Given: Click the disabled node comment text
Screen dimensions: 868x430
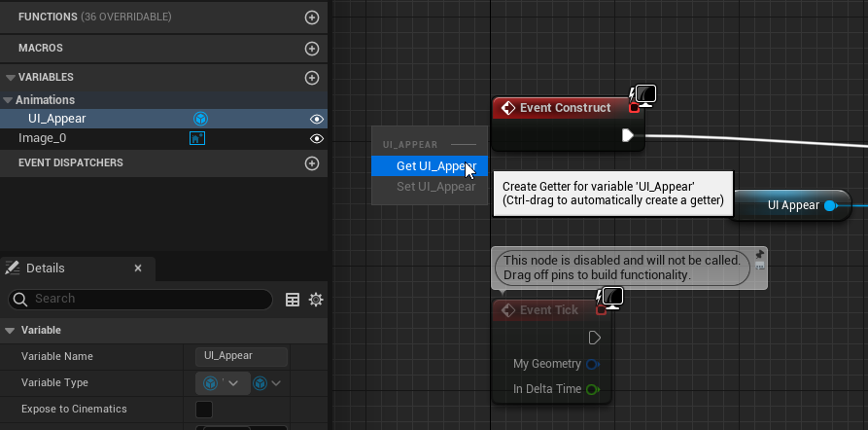Looking at the screenshot, I should tap(622, 268).
